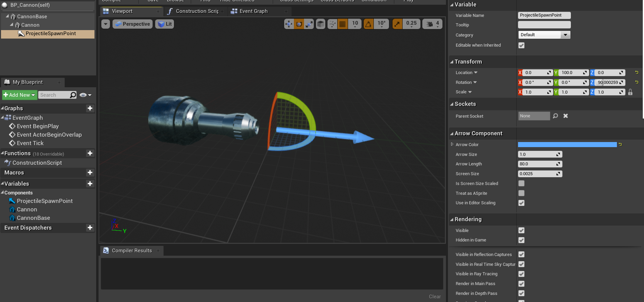
Task: Reset Location to default with yellow arrow
Action: (x=637, y=72)
